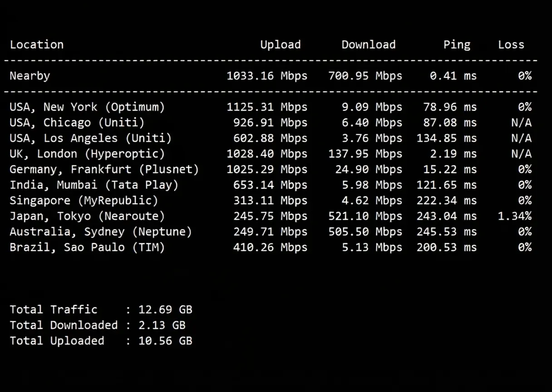Image resolution: width=552 pixels, height=392 pixels.
Task: Select the Total Uploaded label
Action: click(57, 341)
